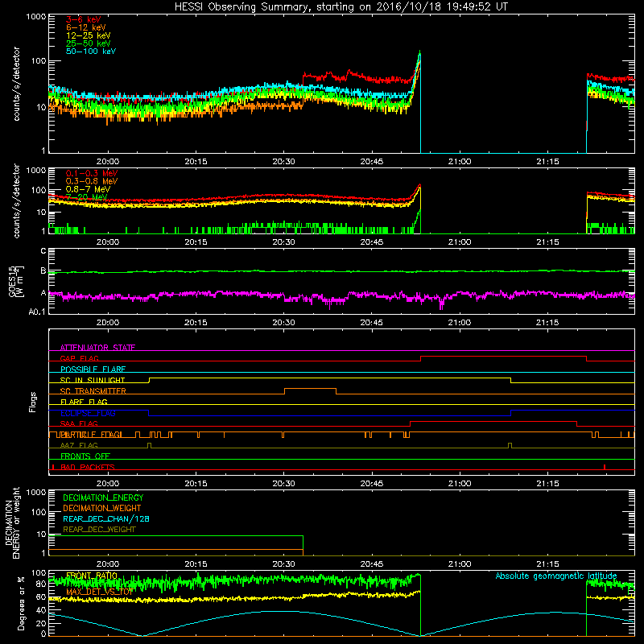Click the 'Flags' axis title
This screenshot has width=644, height=644.
[33, 402]
